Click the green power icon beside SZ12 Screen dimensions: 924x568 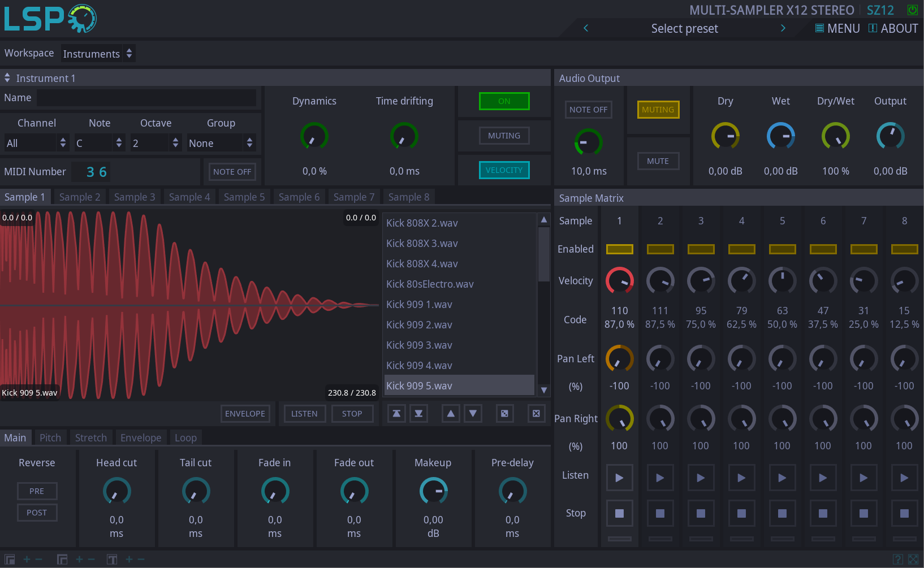pos(912,10)
